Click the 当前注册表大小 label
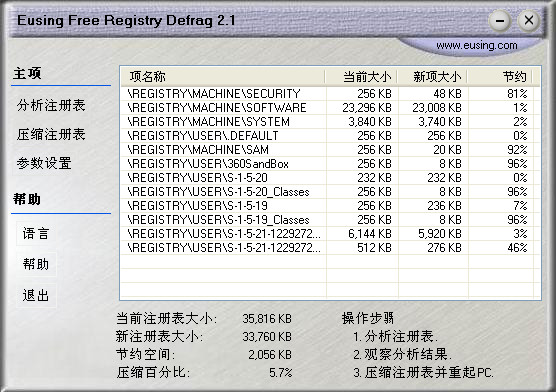556x392 pixels. coord(166,319)
